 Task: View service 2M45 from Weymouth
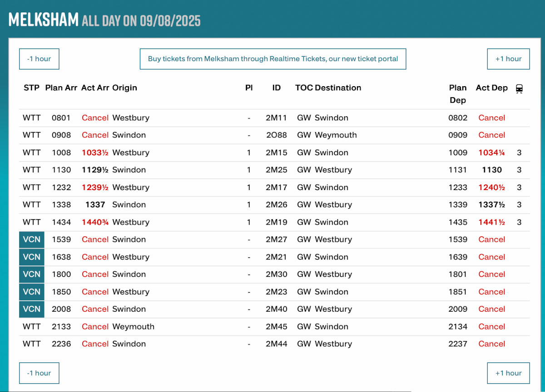coord(276,327)
